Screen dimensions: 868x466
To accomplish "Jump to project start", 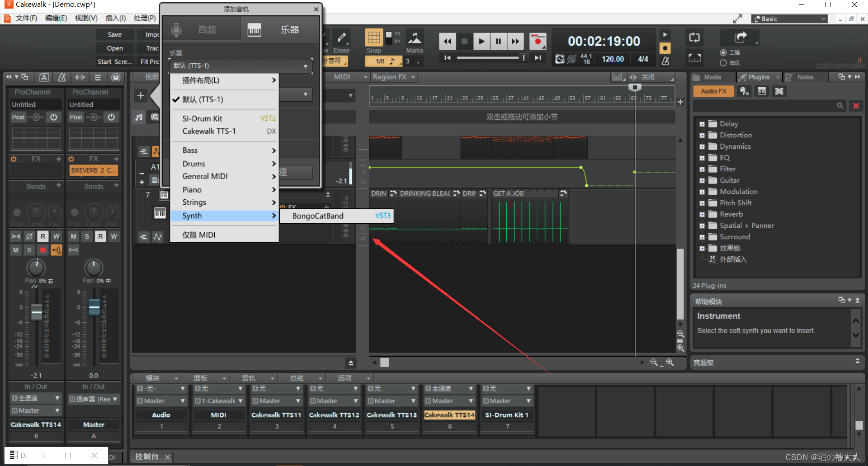I will point(447,58).
